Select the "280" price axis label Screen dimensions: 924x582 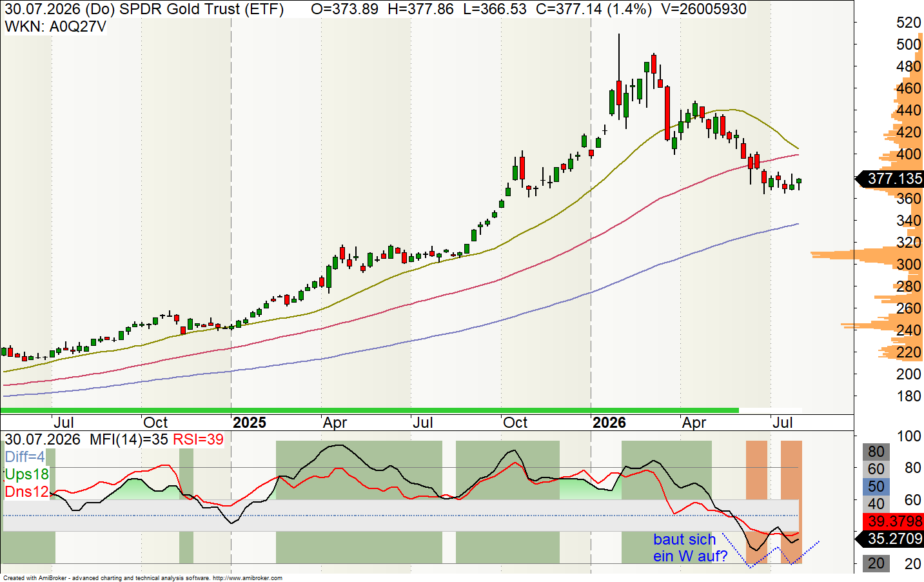click(909, 286)
